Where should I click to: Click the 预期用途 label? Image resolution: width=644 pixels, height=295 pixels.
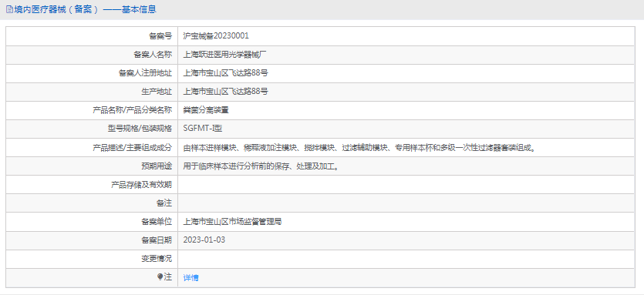[157, 166]
